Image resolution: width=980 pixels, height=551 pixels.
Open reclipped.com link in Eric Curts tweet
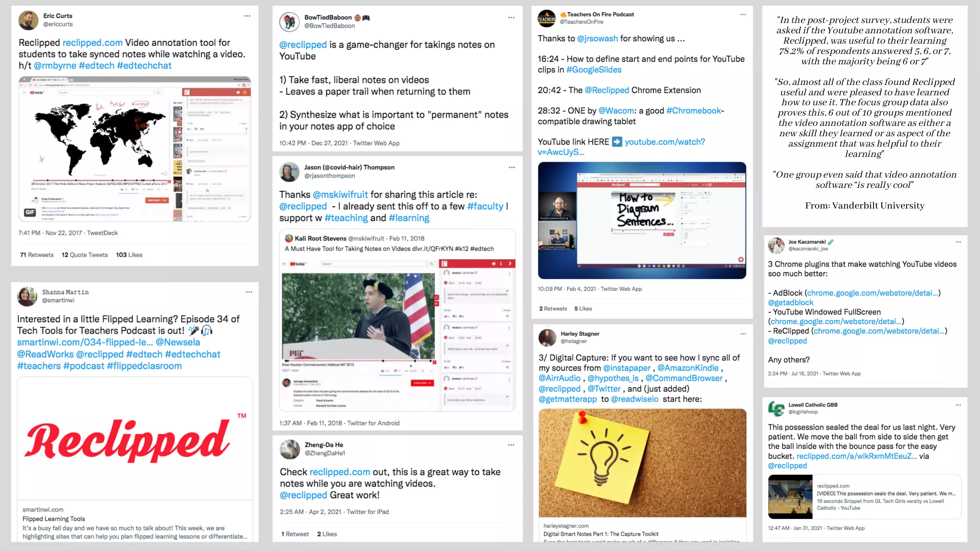(x=92, y=42)
